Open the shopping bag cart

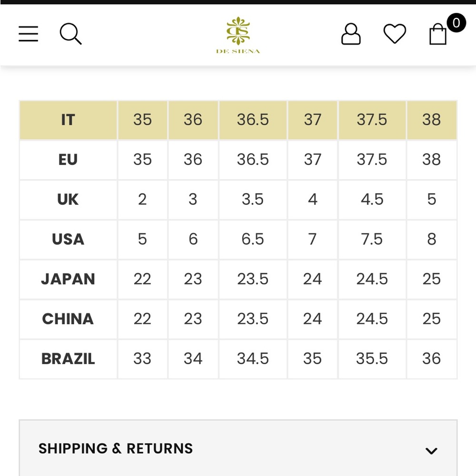[438, 34]
